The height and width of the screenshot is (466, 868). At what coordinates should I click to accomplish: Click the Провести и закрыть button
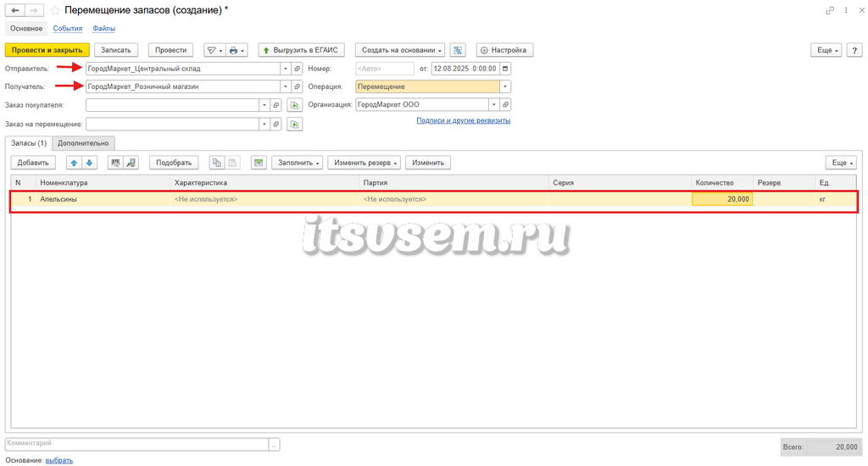[47, 50]
